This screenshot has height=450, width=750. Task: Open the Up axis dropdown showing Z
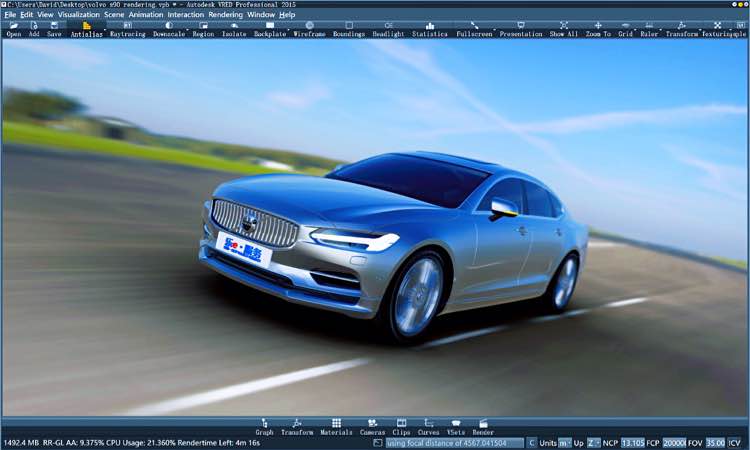594,443
